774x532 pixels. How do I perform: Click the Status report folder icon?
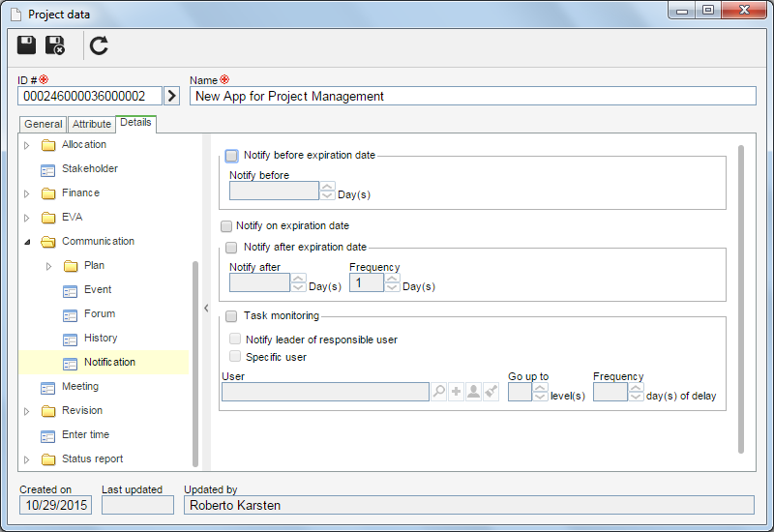(x=48, y=459)
